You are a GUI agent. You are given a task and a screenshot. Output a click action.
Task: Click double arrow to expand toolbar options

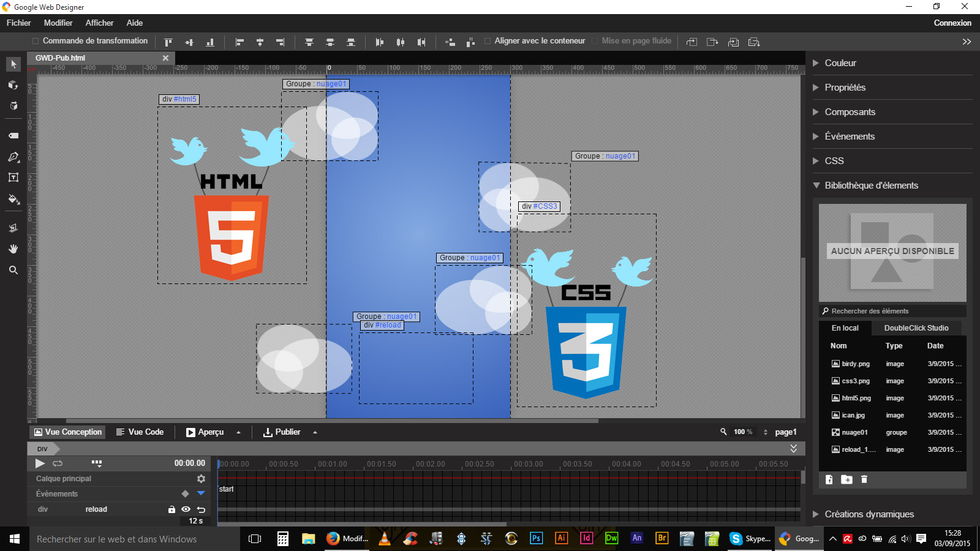(x=967, y=42)
